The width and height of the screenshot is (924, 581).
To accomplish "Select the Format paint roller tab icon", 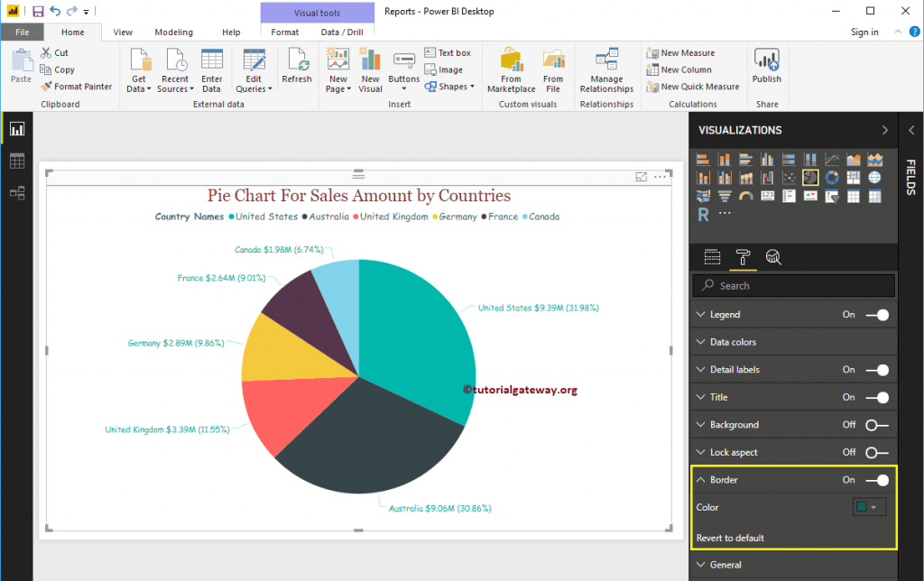I will (744, 257).
